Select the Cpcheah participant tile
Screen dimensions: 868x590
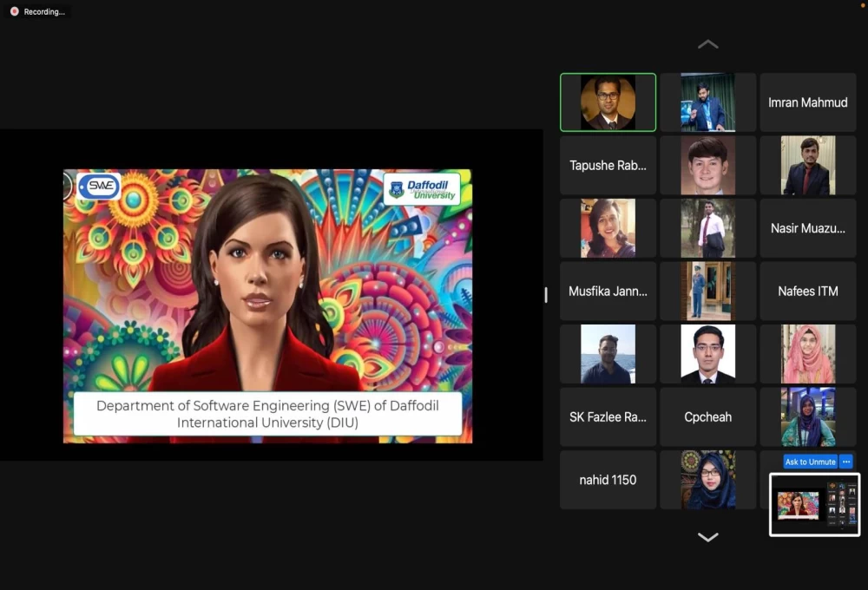point(707,416)
